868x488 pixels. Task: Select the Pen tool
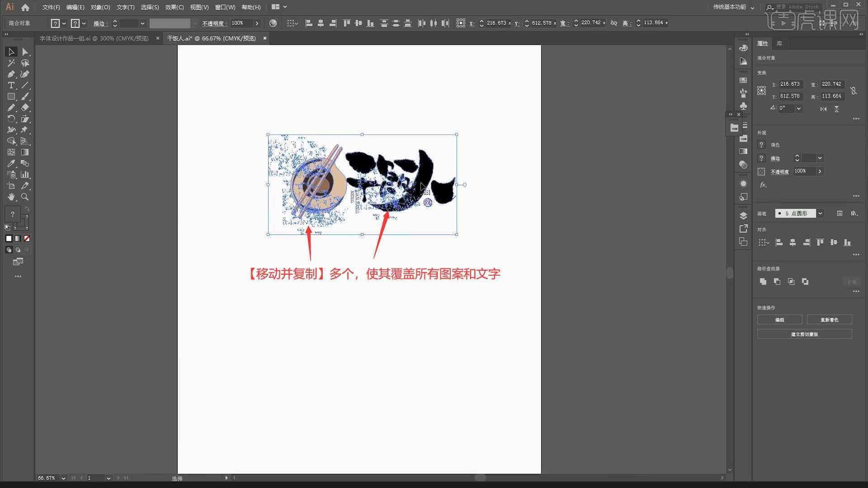click(11, 74)
